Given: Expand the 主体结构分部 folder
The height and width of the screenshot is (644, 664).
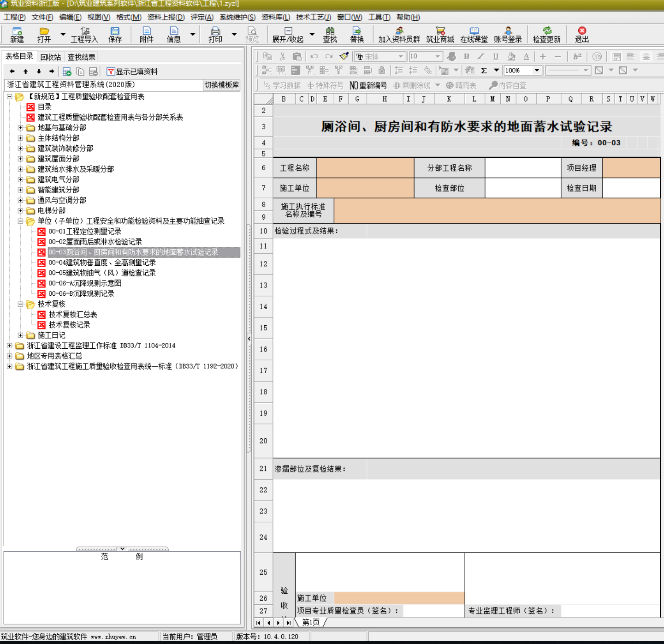Looking at the screenshot, I should [x=20, y=138].
